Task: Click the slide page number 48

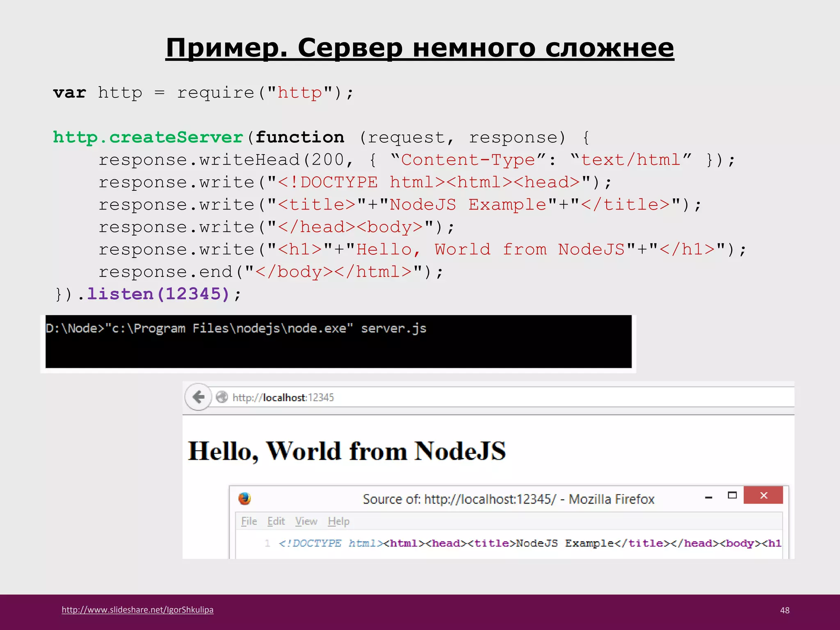Action: click(785, 610)
